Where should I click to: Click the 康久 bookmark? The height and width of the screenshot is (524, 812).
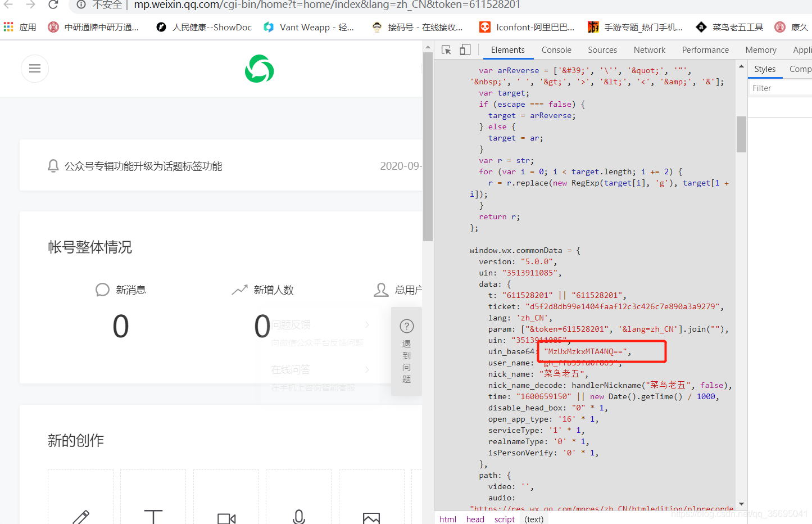point(792,27)
